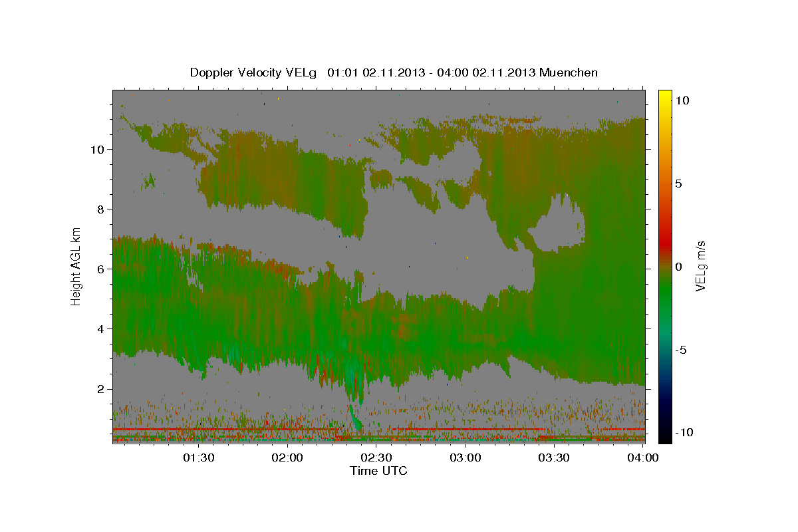Click the colorbar value 5
Viewport: 798px width, 532px height.
680,184
